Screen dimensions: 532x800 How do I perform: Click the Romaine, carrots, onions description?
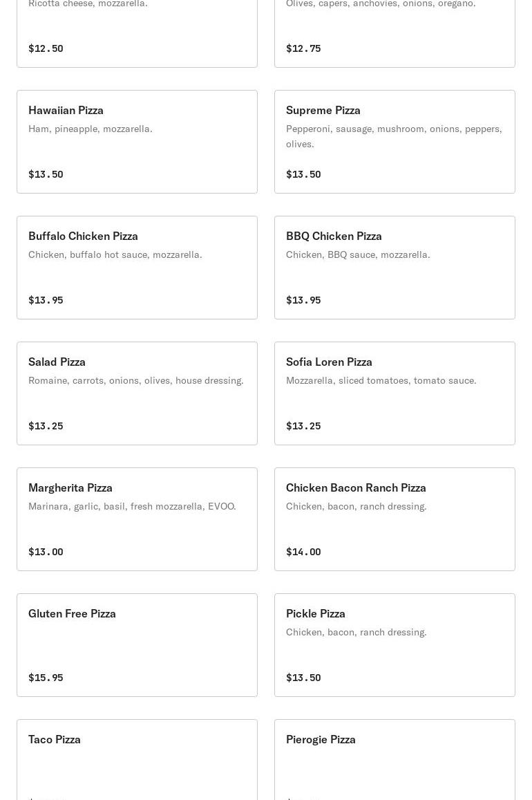136,380
